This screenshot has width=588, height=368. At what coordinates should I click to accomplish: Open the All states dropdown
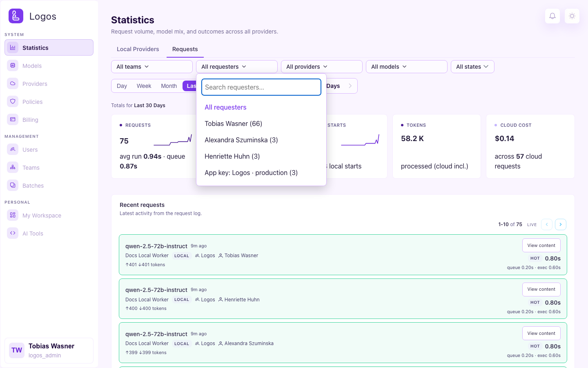coord(472,67)
